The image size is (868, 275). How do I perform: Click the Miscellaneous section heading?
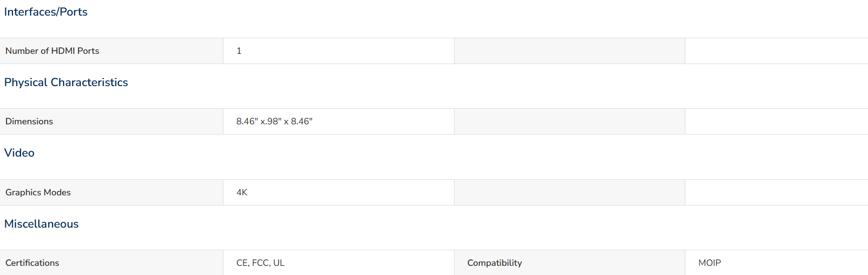(x=41, y=224)
